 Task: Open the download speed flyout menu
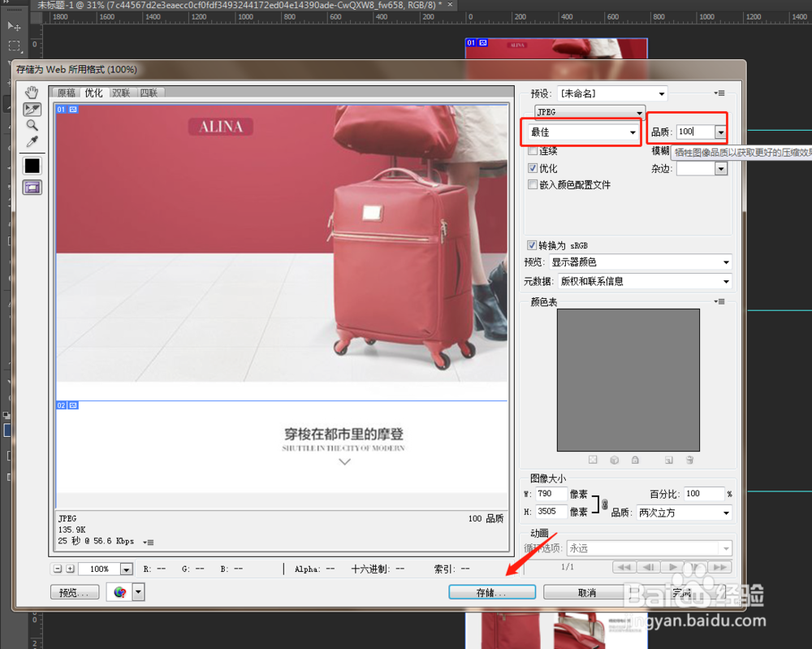point(148,543)
